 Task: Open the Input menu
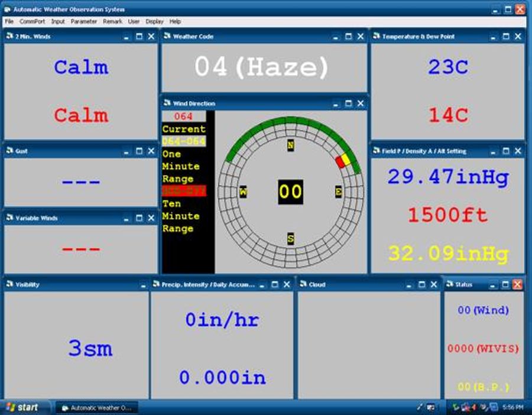[58, 21]
